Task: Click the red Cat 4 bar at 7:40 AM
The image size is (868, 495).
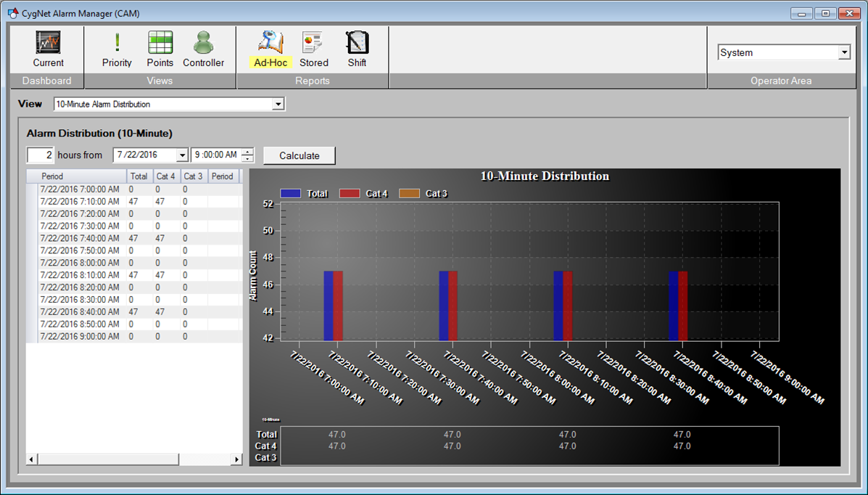Action: (x=452, y=306)
